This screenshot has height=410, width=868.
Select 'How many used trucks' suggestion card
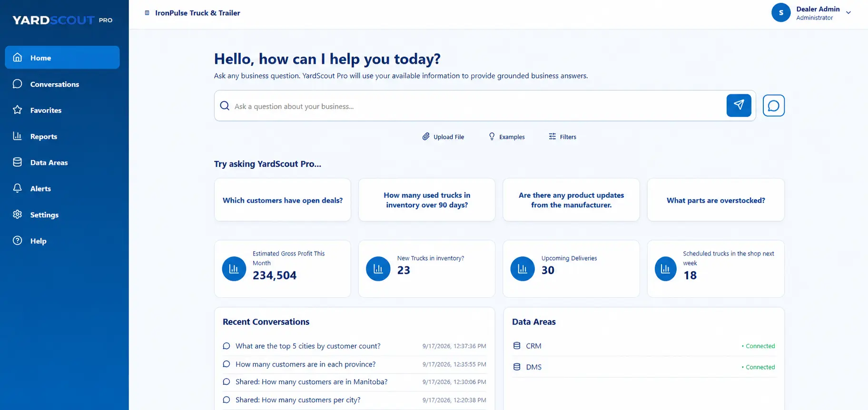[427, 200]
